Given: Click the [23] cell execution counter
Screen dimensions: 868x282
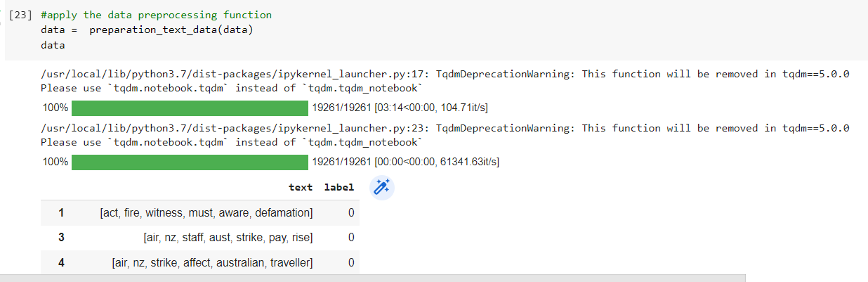Looking at the screenshot, I should (21, 15).
